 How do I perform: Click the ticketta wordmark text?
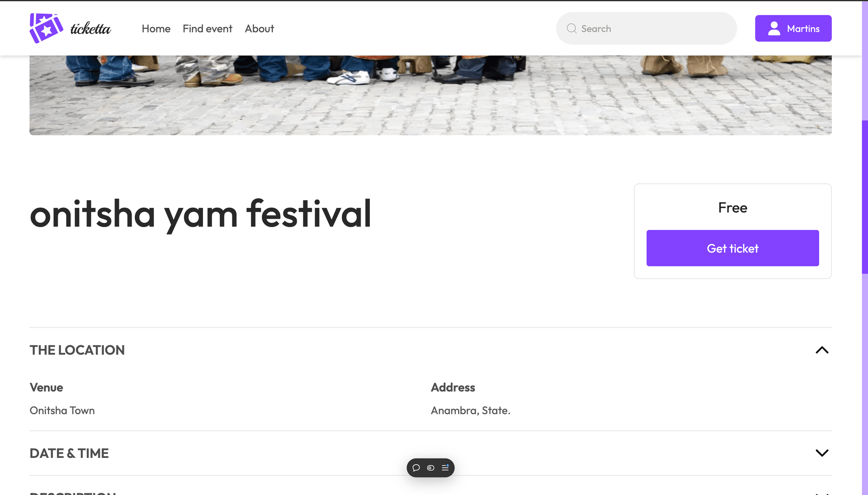[x=90, y=29]
